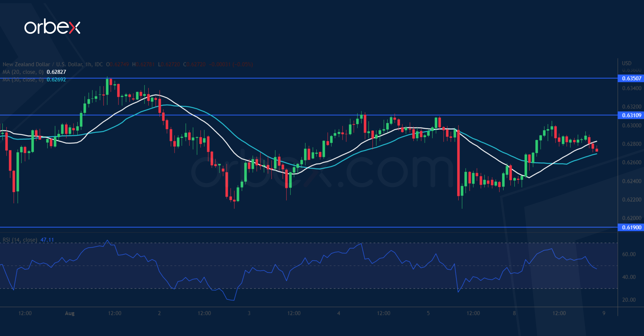Click the 0.62000 price scale value
The width and height of the screenshot is (644, 336).
[x=631, y=218]
